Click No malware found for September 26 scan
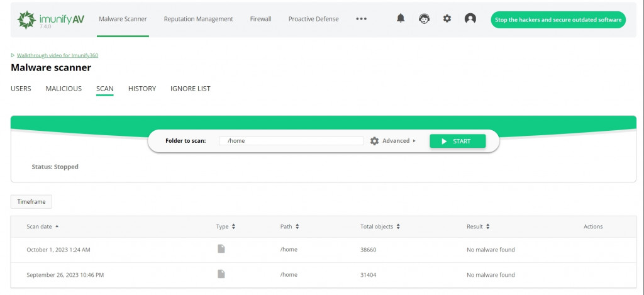Screen dimensions: 644x295 [x=491, y=274]
